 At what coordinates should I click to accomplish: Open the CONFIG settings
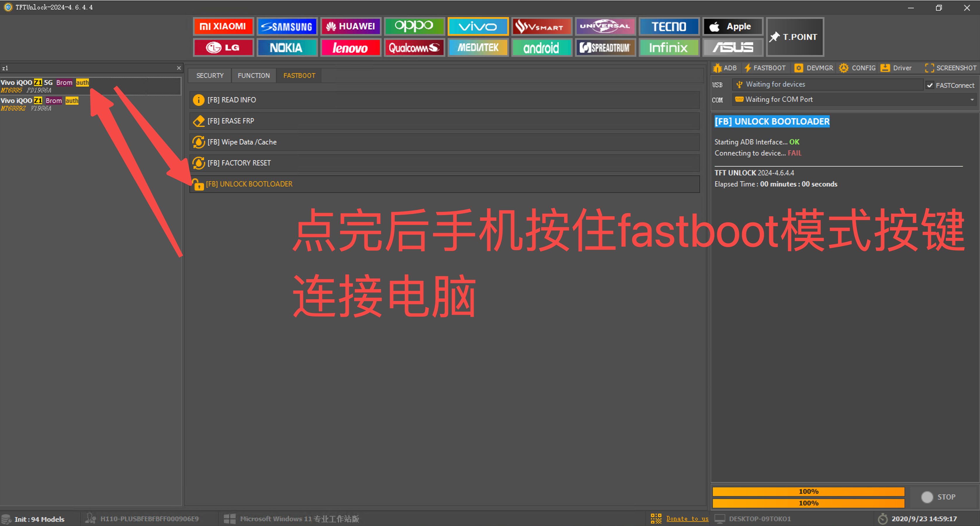coord(857,68)
